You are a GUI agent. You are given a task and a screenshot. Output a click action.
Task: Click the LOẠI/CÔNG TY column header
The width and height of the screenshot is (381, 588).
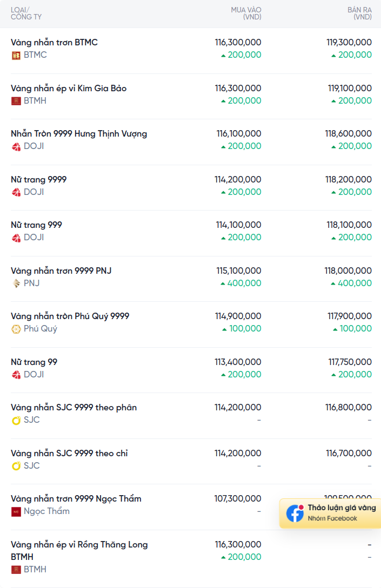(26, 13)
